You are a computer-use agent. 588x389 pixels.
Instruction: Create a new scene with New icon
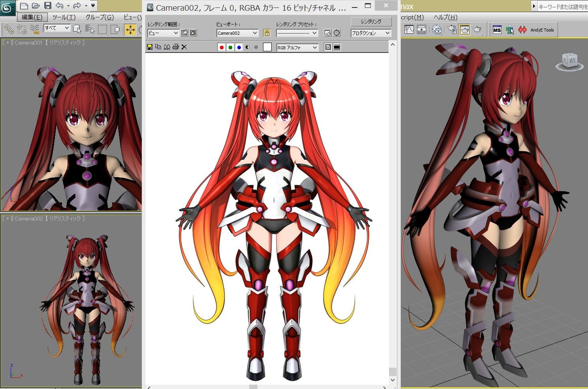coord(24,6)
